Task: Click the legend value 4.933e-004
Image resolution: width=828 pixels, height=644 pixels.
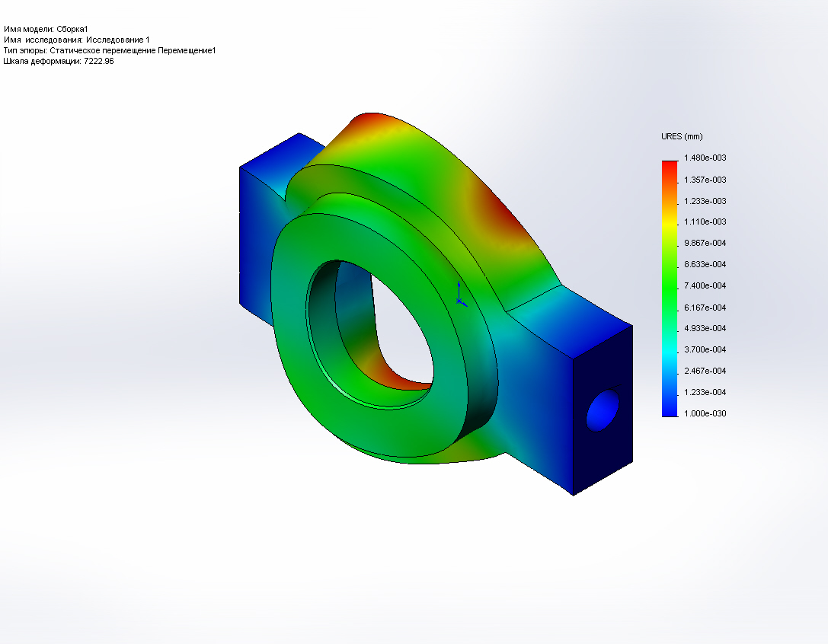Action: pyautogui.click(x=705, y=328)
